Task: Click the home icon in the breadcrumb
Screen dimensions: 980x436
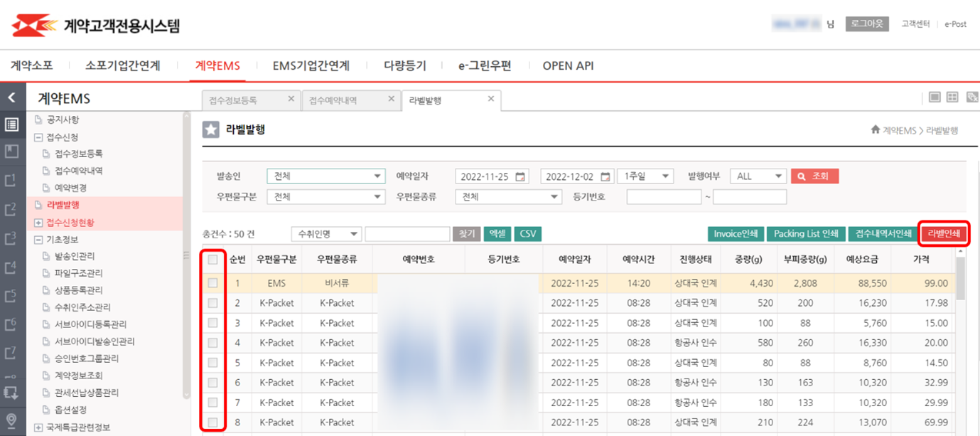Action: coord(876,130)
